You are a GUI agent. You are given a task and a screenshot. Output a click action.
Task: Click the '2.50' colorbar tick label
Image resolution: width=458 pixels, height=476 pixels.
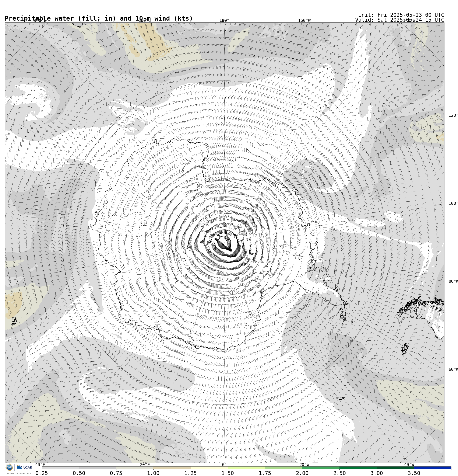[339, 473]
